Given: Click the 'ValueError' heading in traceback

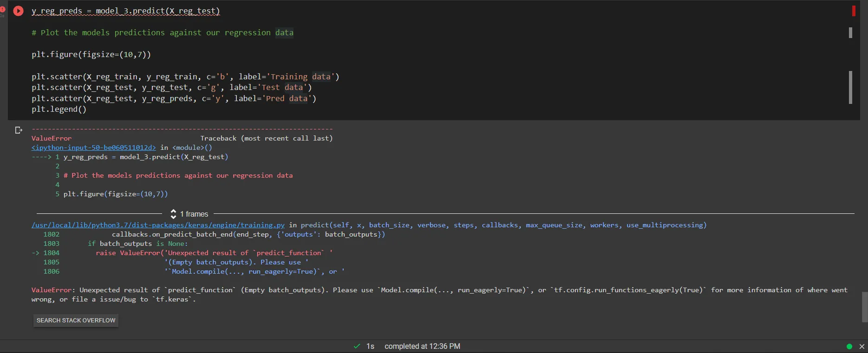Looking at the screenshot, I should click(x=52, y=138).
